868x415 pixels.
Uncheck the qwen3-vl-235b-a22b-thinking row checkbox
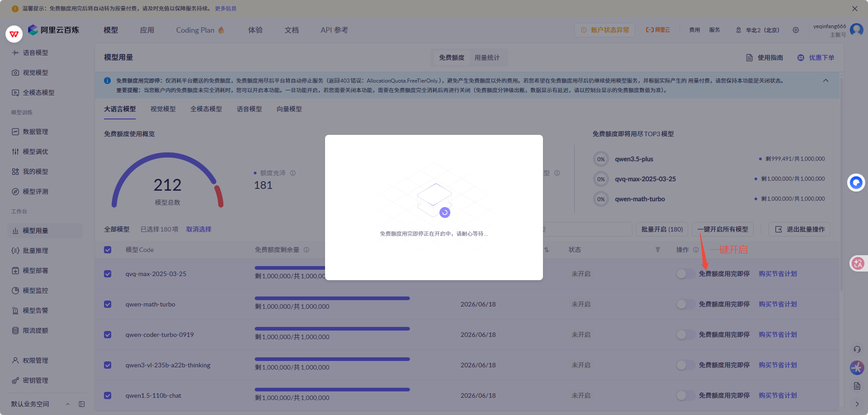coord(108,365)
